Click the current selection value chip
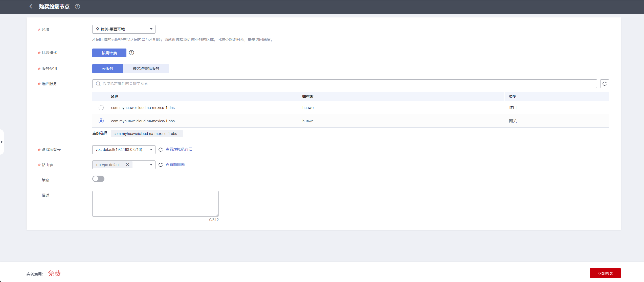Image resolution: width=644 pixels, height=282 pixels. click(x=147, y=134)
